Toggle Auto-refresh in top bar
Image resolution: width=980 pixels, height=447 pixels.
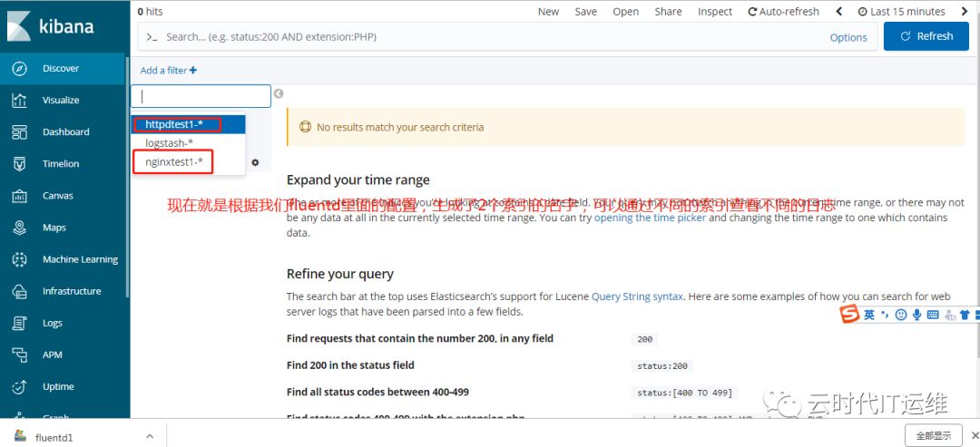(783, 12)
